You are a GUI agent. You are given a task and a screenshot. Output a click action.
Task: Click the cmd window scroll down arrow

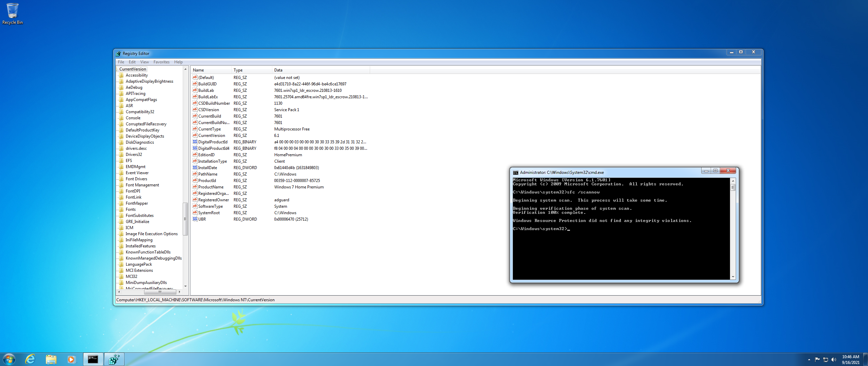[733, 277]
